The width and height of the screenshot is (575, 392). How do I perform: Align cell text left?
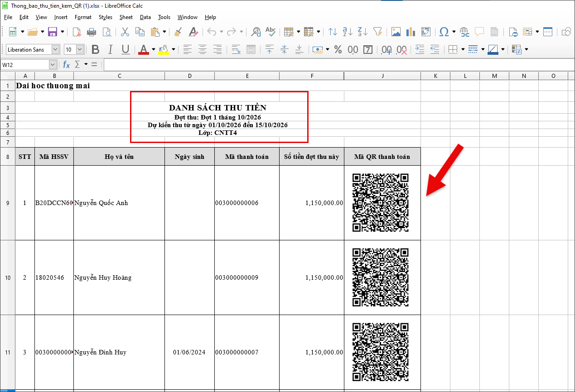click(x=188, y=49)
